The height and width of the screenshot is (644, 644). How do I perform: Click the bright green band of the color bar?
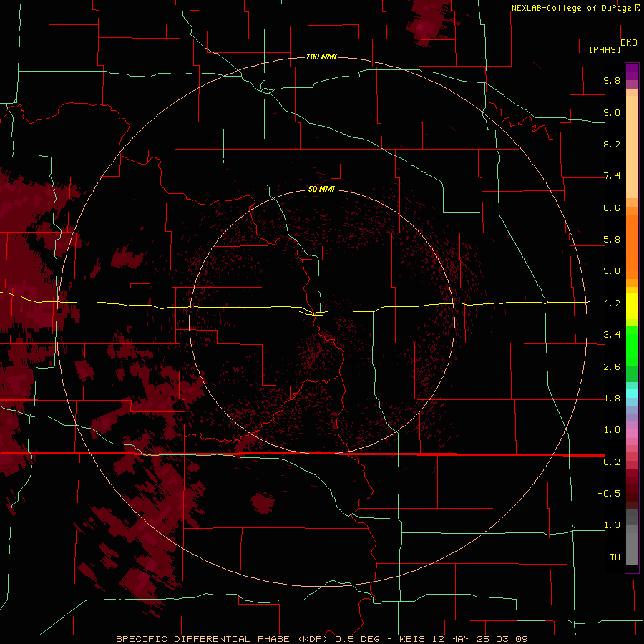click(632, 345)
